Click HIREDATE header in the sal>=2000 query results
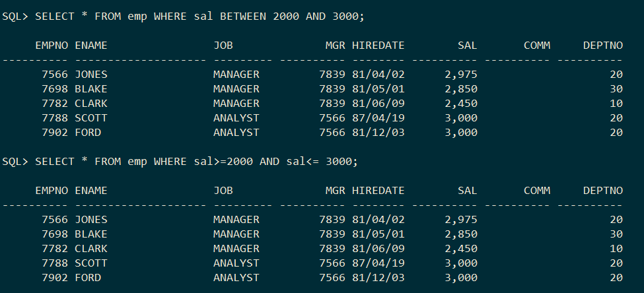This screenshot has height=293, width=644. click(x=378, y=191)
